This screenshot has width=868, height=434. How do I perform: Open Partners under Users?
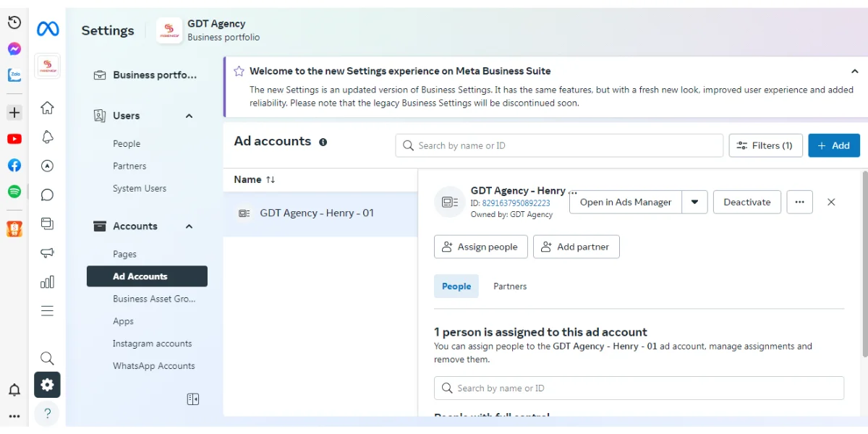tap(129, 166)
